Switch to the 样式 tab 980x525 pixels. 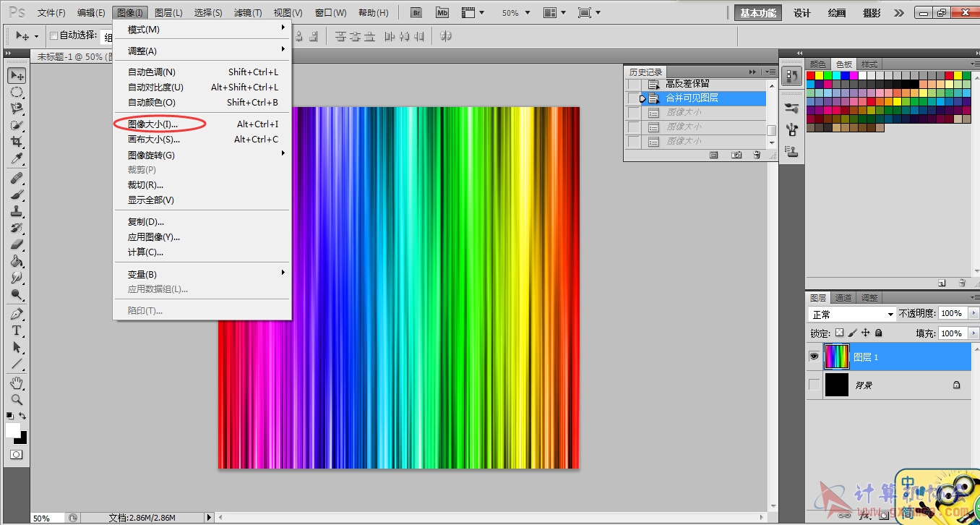pos(869,64)
